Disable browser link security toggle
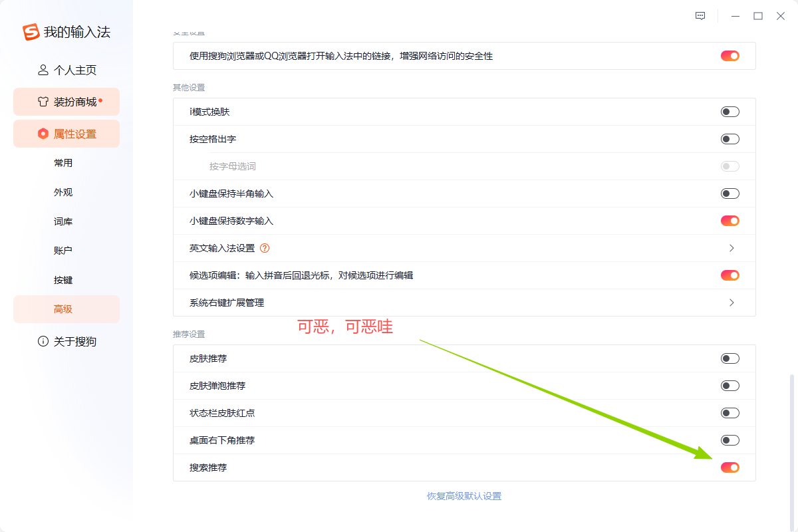Screen dimensions: 798x532 [730, 56]
